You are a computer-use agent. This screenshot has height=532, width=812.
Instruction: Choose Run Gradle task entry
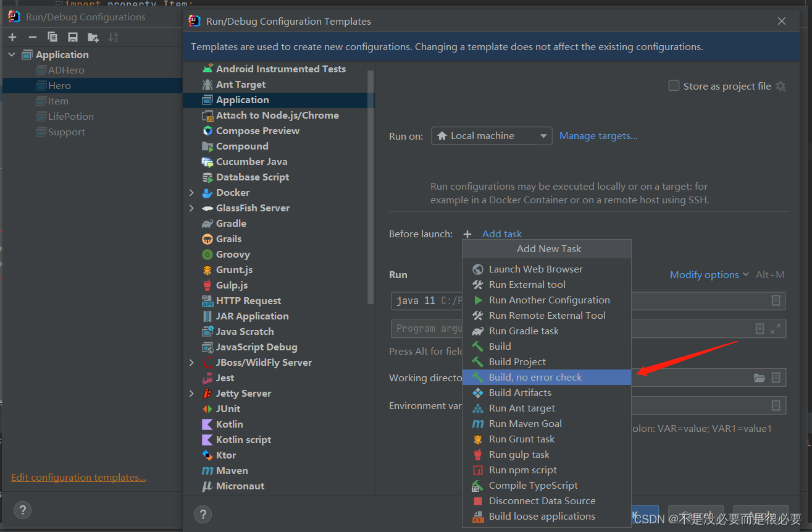[546, 331]
